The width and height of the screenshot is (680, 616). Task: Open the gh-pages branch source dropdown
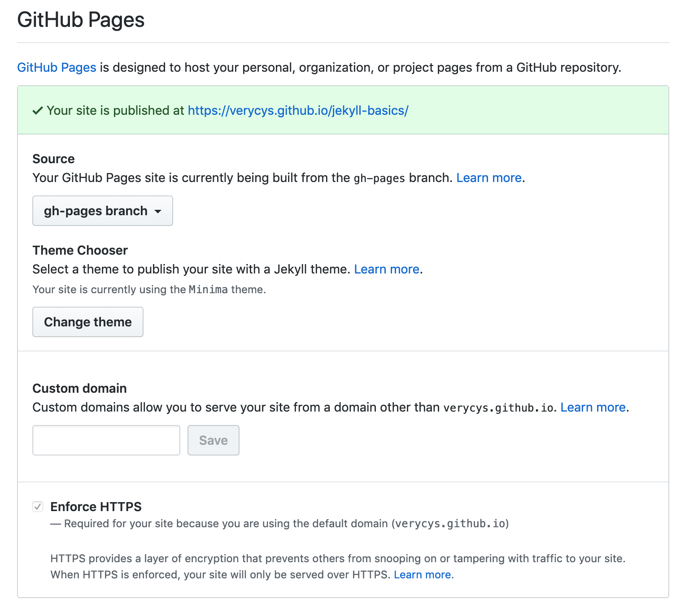(102, 211)
